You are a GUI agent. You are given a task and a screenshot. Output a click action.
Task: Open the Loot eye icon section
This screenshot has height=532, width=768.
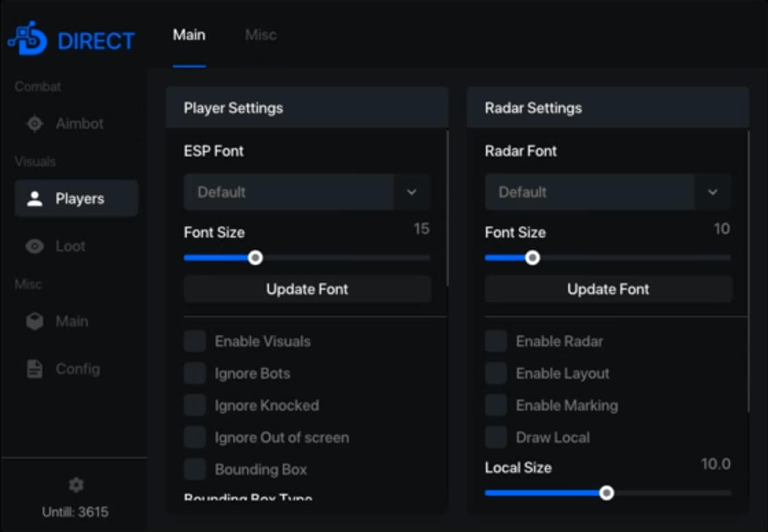tap(34, 246)
